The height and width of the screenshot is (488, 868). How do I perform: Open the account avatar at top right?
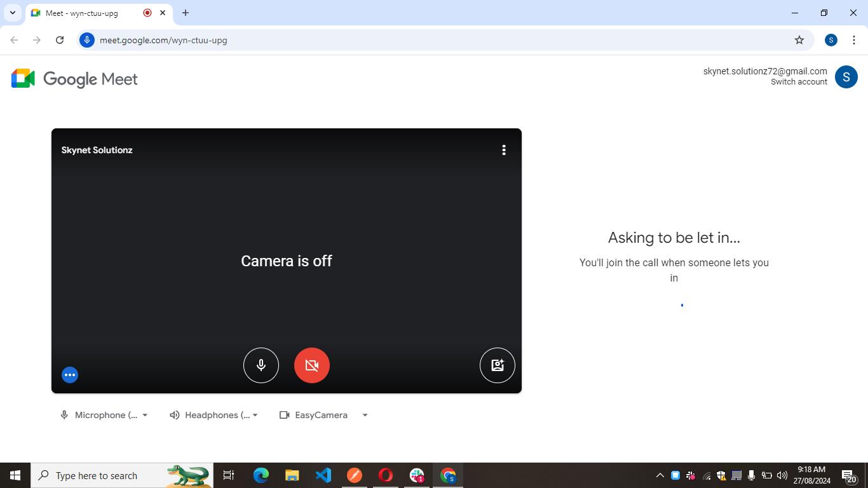pyautogui.click(x=846, y=77)
